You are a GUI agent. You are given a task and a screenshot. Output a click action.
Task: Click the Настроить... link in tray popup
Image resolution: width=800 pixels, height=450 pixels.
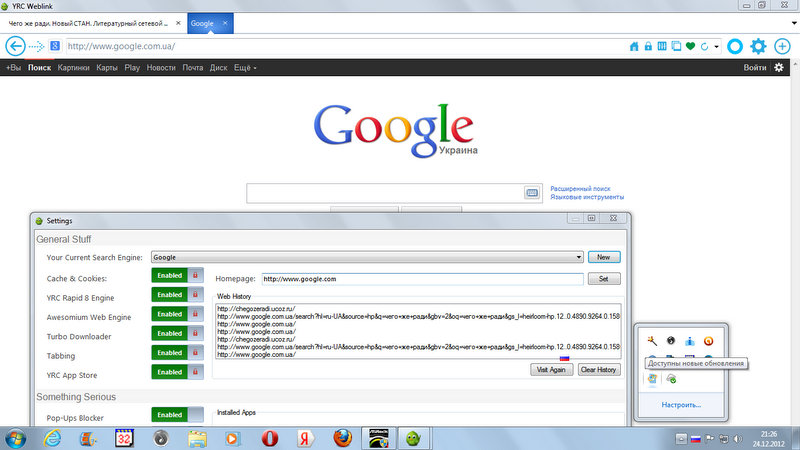point(681,405)
